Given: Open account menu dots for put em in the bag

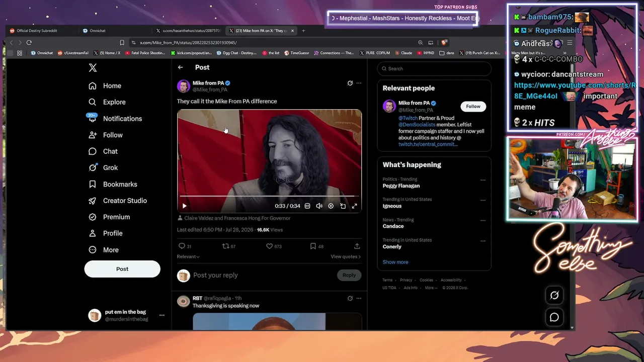Looking at the screenshot, I should pyautogui.click(x=162, y=315).
